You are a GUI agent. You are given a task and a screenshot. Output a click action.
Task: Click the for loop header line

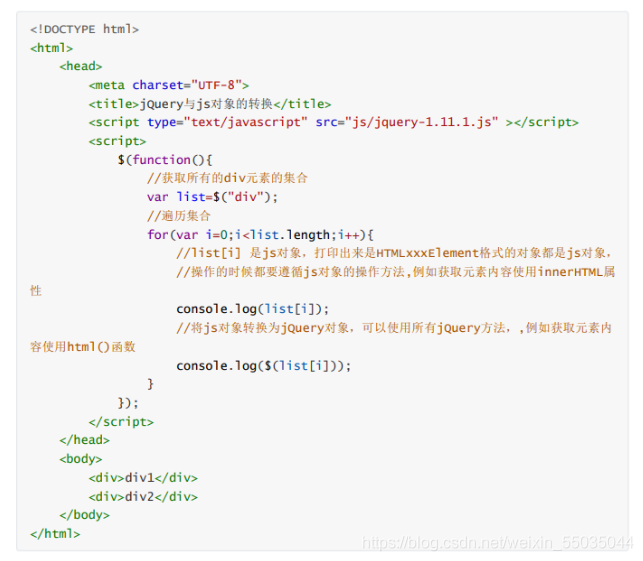point(260,235)
